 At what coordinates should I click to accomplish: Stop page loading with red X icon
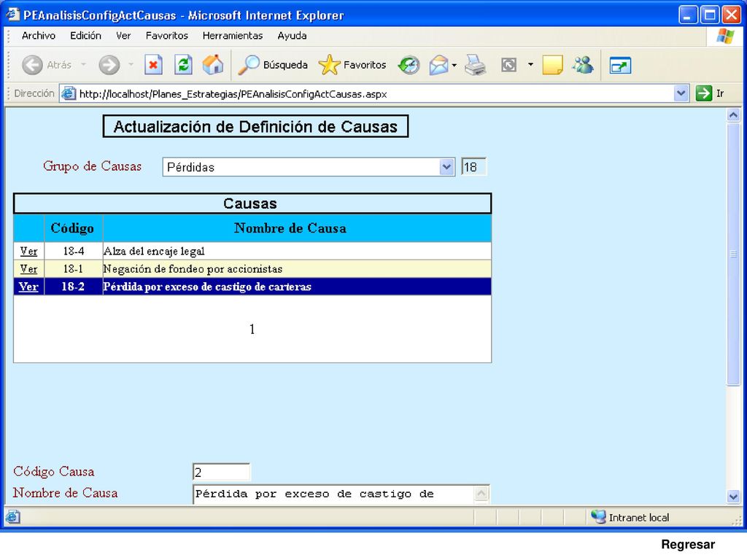click(153, 65)
